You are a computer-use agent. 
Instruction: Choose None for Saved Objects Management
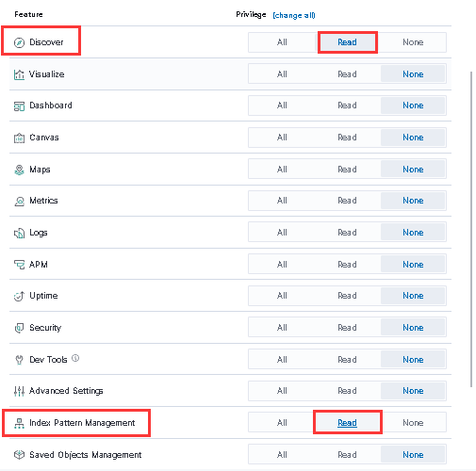[x=413, y=455]
